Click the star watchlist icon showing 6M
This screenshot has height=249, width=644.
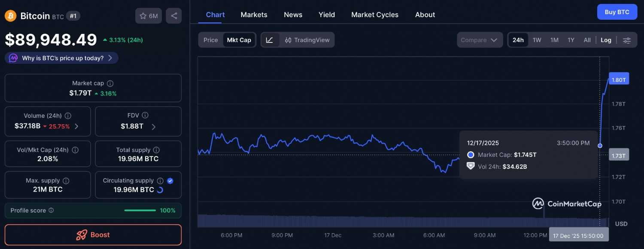pos(149,16)
